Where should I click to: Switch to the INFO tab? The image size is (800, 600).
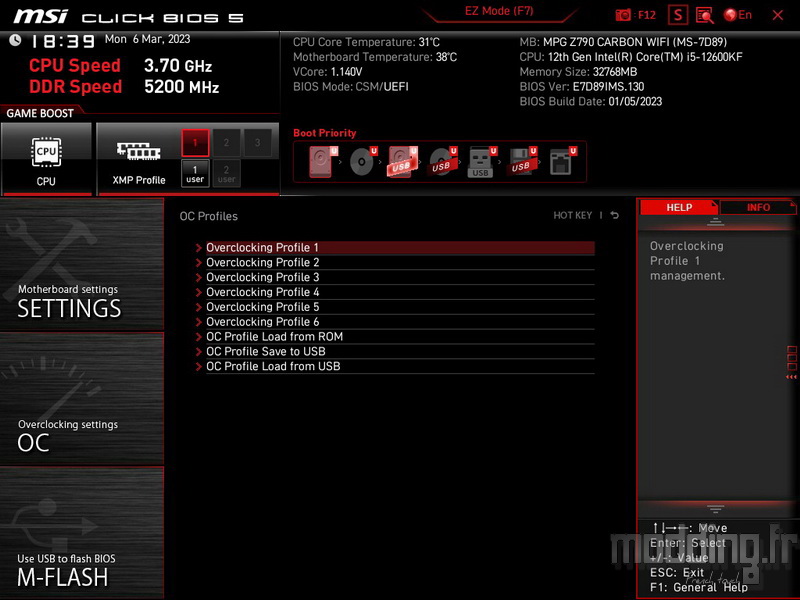click(758, 207)
